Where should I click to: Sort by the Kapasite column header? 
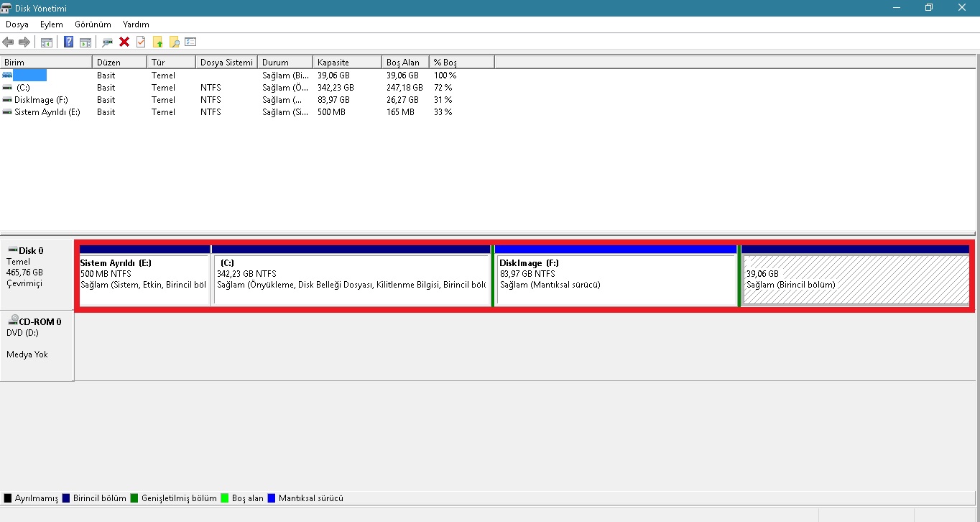tap(347, 63)
